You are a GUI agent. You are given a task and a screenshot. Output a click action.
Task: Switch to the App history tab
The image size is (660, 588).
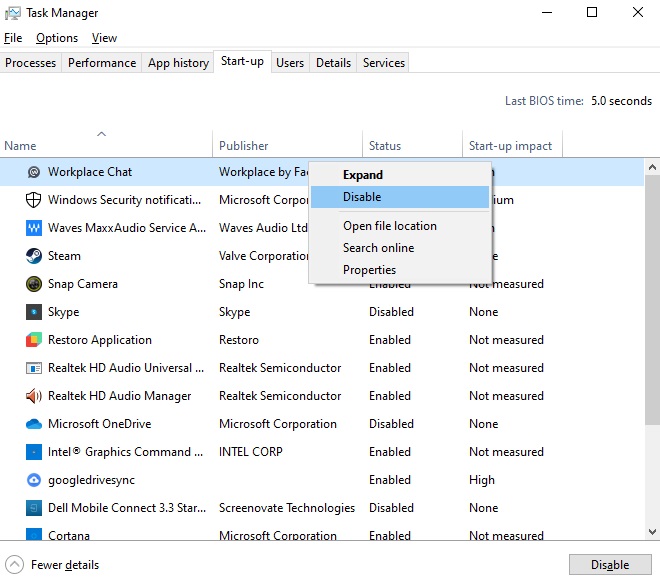point(178,63)
